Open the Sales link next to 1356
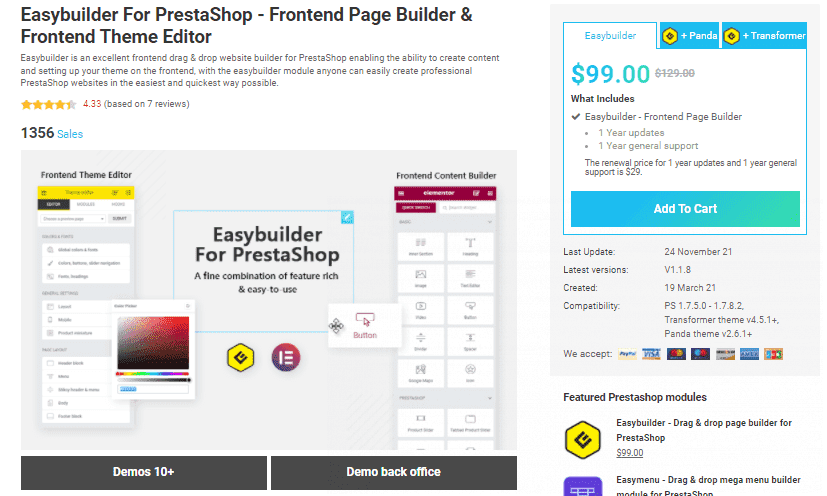 click(x=70, y=134)
